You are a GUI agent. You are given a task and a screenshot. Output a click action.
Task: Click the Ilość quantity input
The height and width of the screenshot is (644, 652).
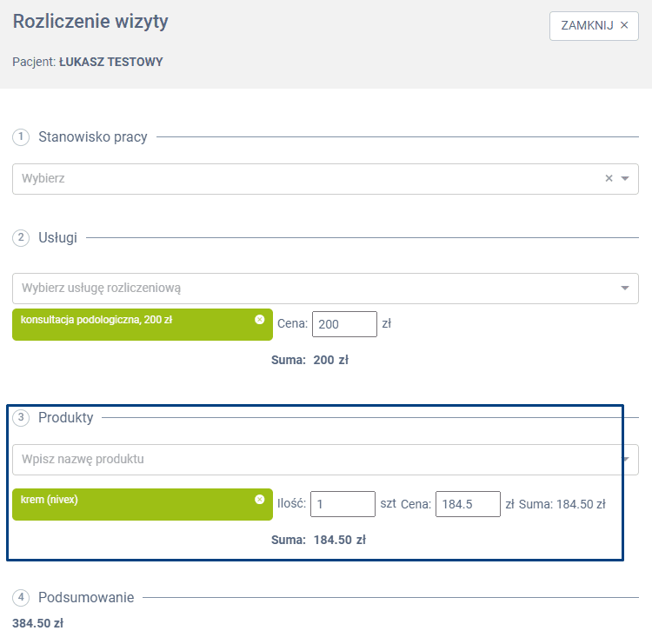342,504
